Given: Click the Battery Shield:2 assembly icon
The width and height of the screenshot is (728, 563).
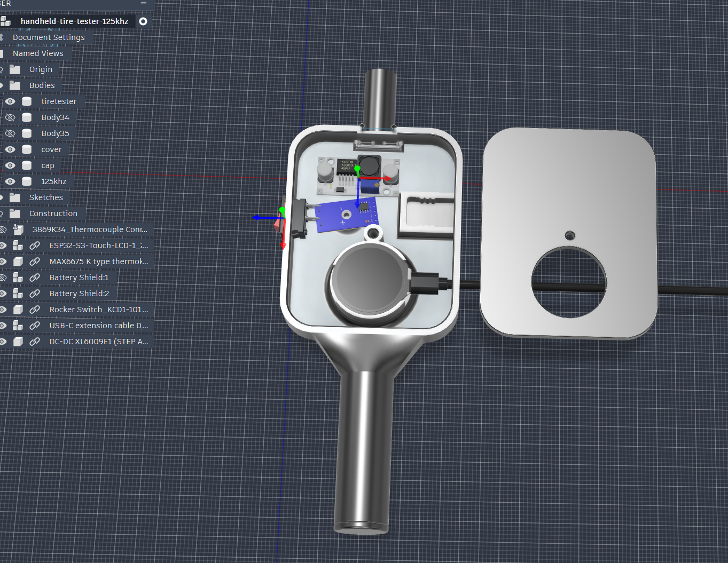Looking at the screenshot, I should coord(18,294).
